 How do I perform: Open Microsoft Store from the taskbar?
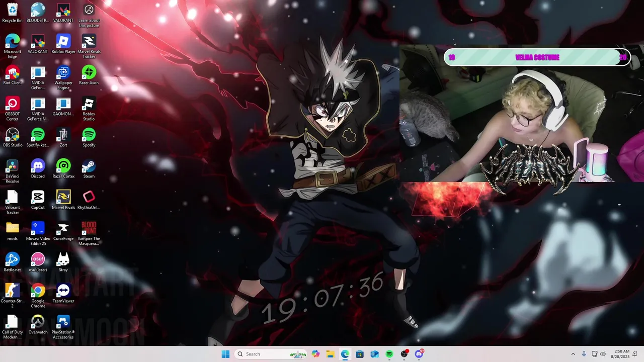click(360, 354)
